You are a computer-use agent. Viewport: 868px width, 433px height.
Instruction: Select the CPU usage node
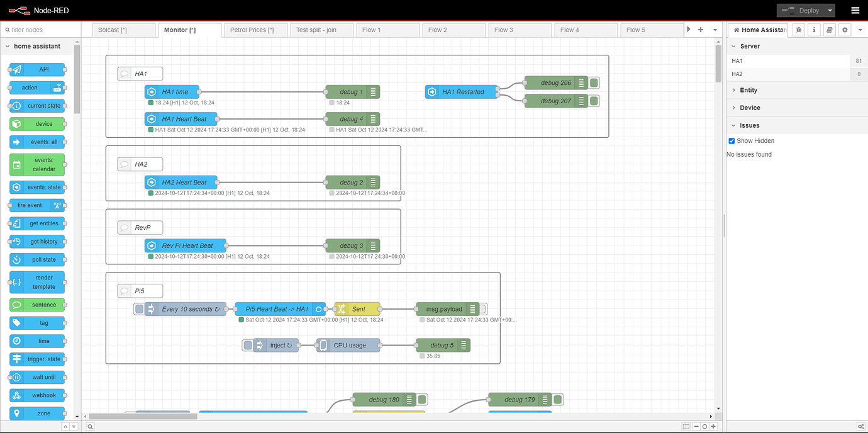click(348, 345)
